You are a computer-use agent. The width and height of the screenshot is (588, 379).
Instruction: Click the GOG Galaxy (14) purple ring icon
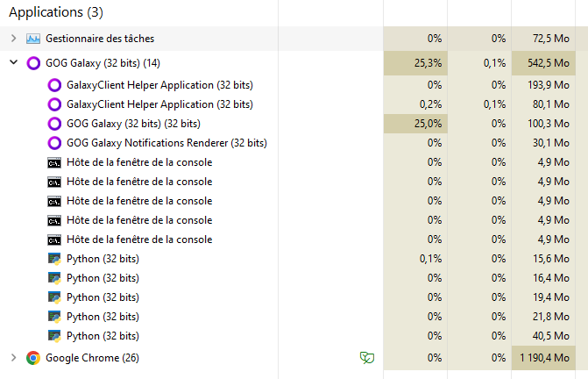tap(33, 63)
